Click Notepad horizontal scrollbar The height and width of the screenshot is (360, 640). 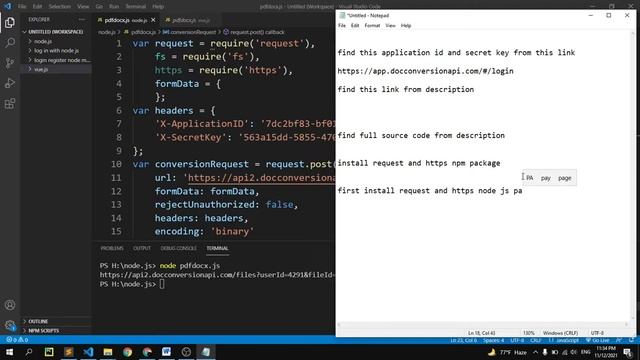click(x=482, y=324)
